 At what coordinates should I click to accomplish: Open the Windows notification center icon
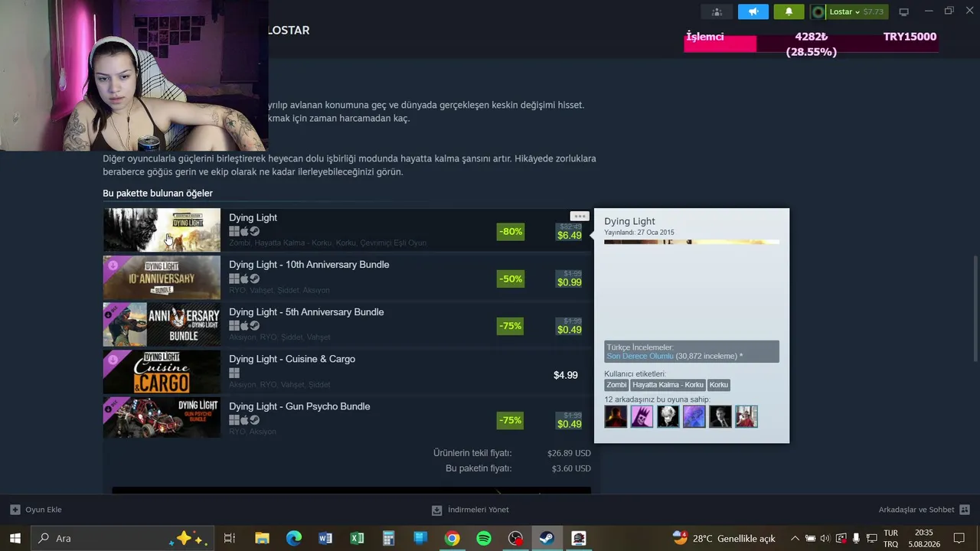tap(959, 538)
